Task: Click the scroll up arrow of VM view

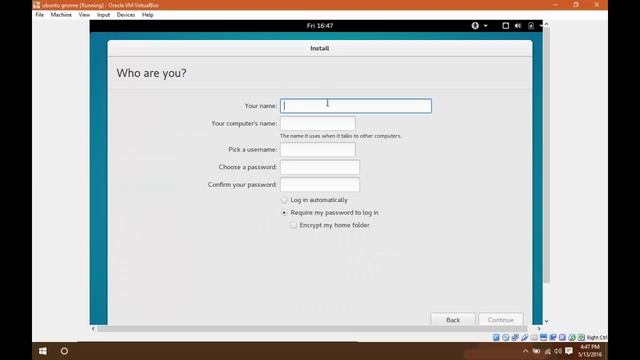Action: (547, 24)
